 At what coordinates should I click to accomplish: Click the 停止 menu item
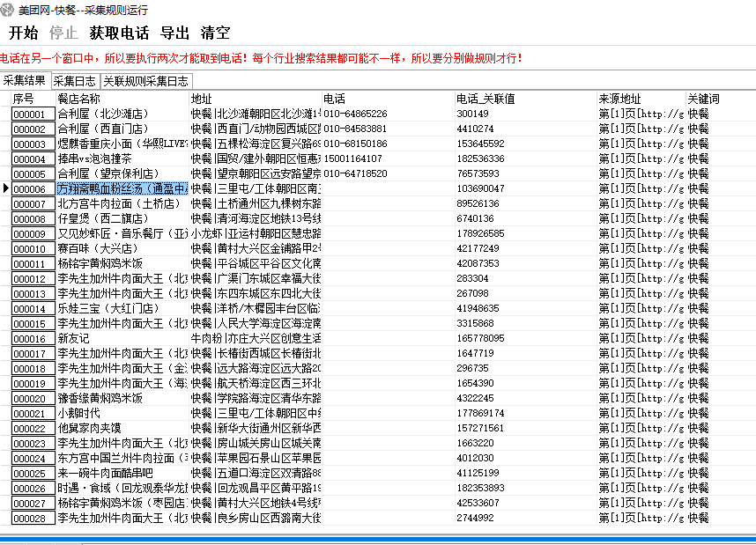coord(63,33)
